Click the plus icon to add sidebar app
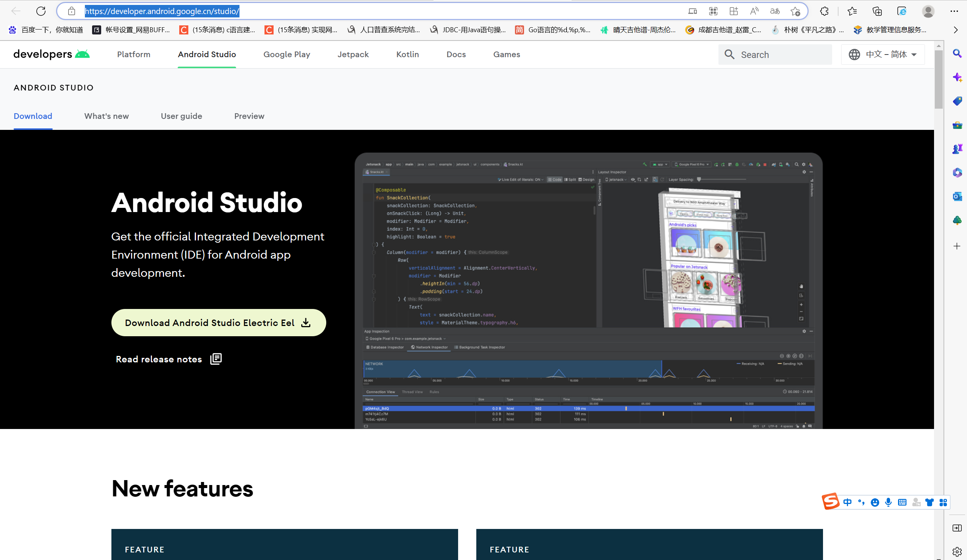The image size is (967, 560). (957, 246)
